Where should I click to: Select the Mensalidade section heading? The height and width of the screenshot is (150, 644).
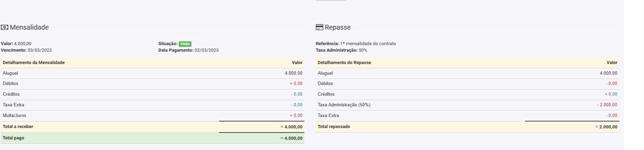(x=29, y=27)
